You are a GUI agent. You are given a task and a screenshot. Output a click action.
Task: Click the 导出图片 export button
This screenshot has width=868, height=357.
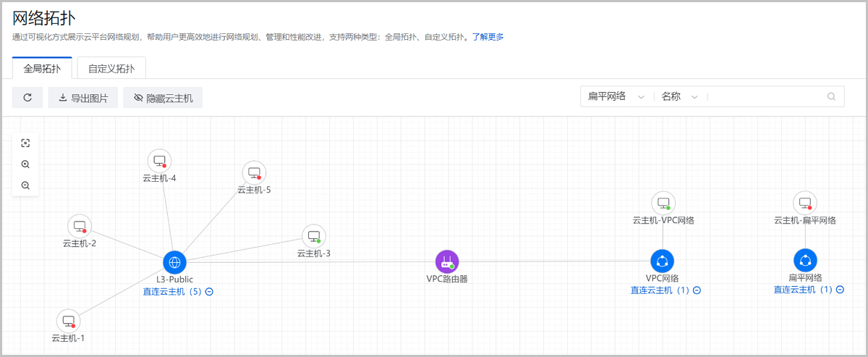(82, 98)
